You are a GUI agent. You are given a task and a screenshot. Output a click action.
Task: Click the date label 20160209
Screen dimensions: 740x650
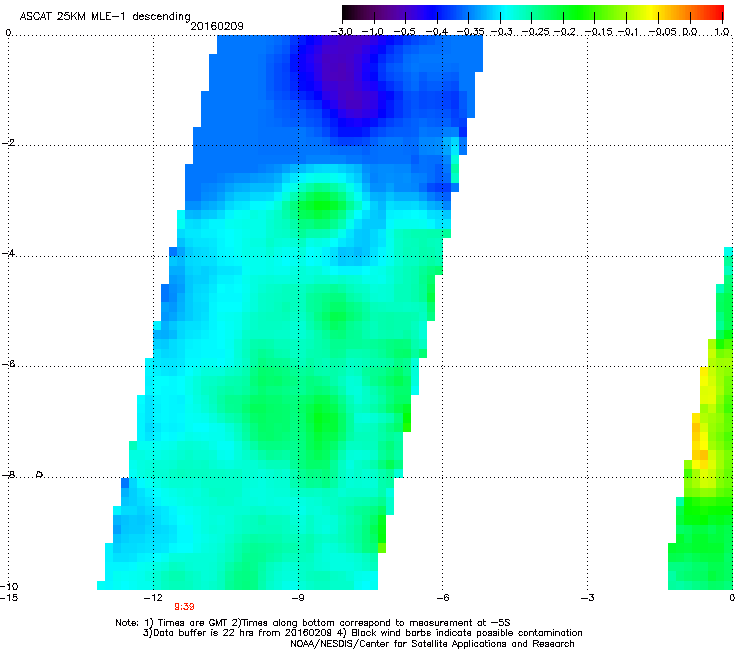click(217, 26)
